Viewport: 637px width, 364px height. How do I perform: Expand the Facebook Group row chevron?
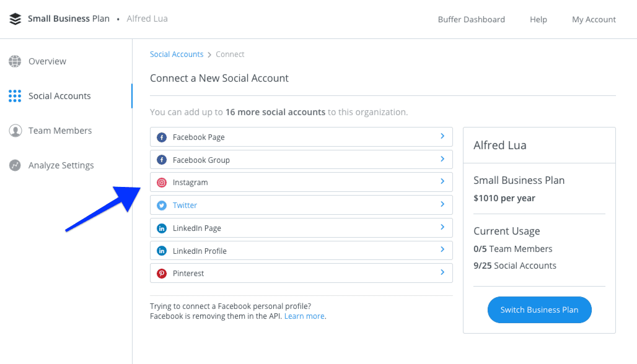point(442,159)
